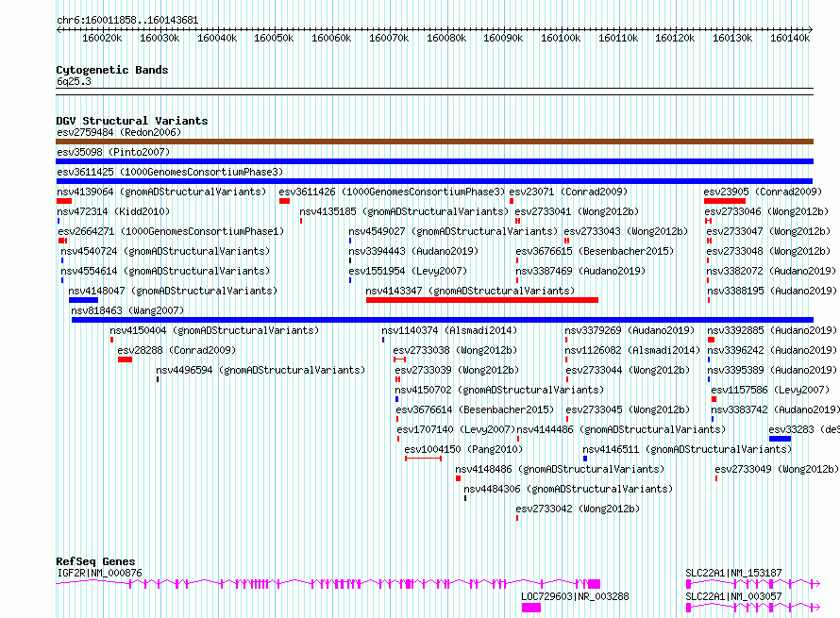Select the esv3611425 (1000GenomesConsortiumPhase3) label
The width and height of the screenshot is (840, 618).
click(170, 172)
